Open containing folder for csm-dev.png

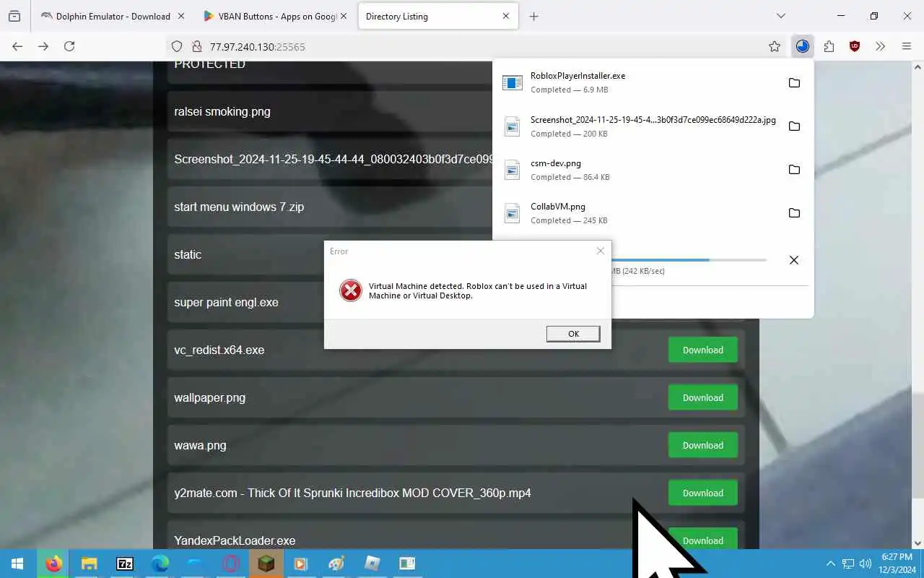click(x=794, y=170)
